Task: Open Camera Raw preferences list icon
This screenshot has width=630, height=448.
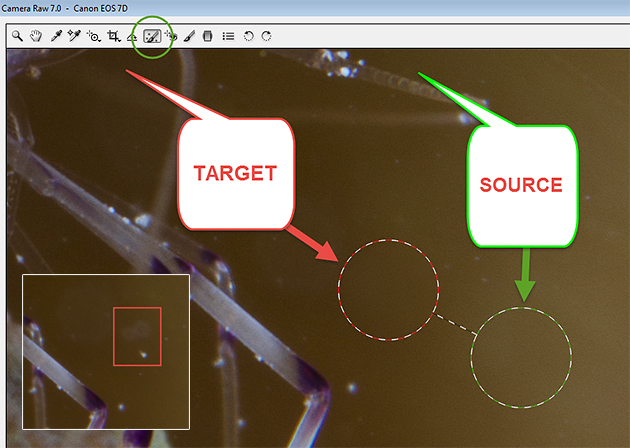Action: 228,37
